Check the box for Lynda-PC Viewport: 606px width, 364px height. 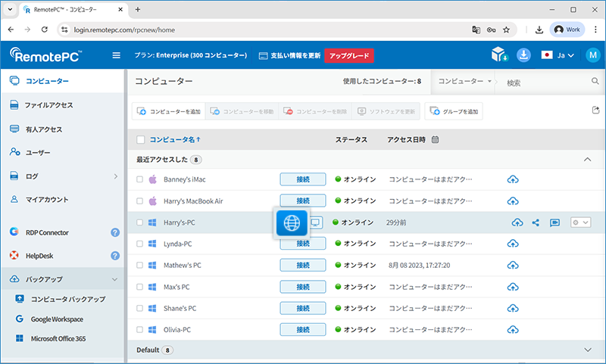[139, 244]
